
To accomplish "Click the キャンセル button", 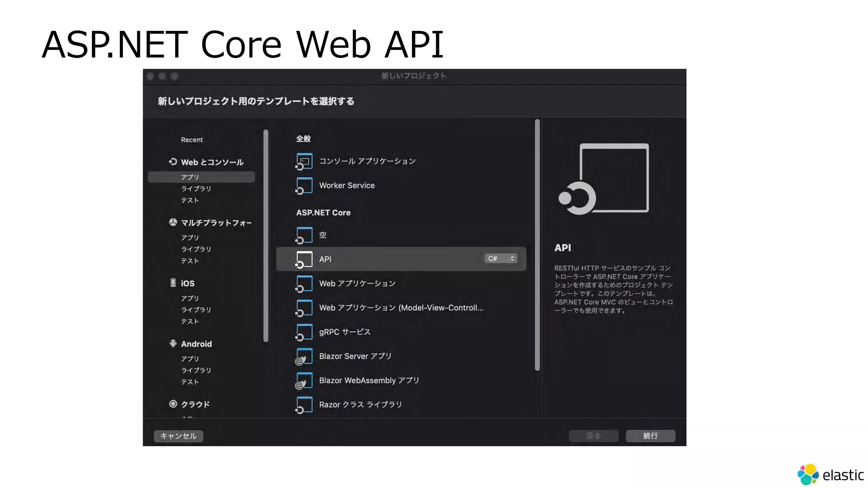I will 178,436.
